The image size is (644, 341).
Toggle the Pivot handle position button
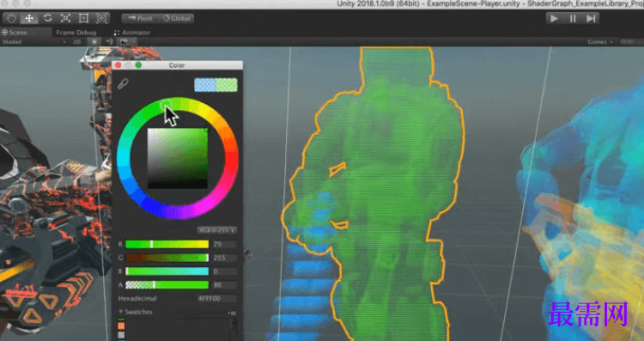[140, 19]
